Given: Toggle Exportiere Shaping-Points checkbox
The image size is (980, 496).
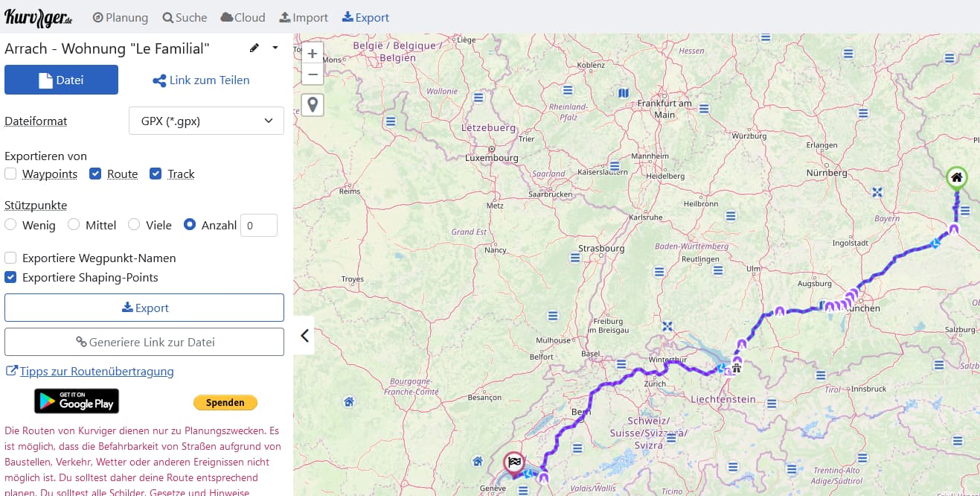Looking at the screenshot, I should click(10, 278).
